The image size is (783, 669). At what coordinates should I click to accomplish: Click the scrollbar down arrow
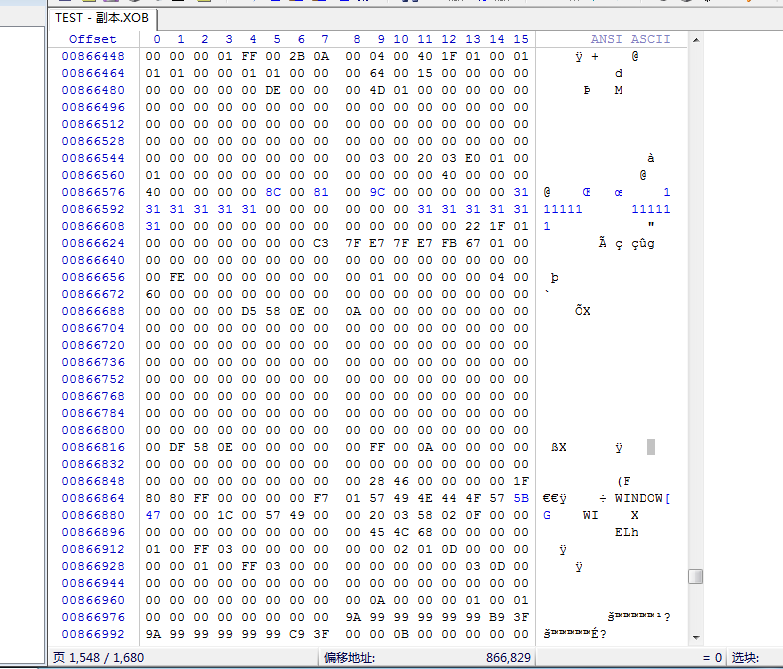[695, 636]
